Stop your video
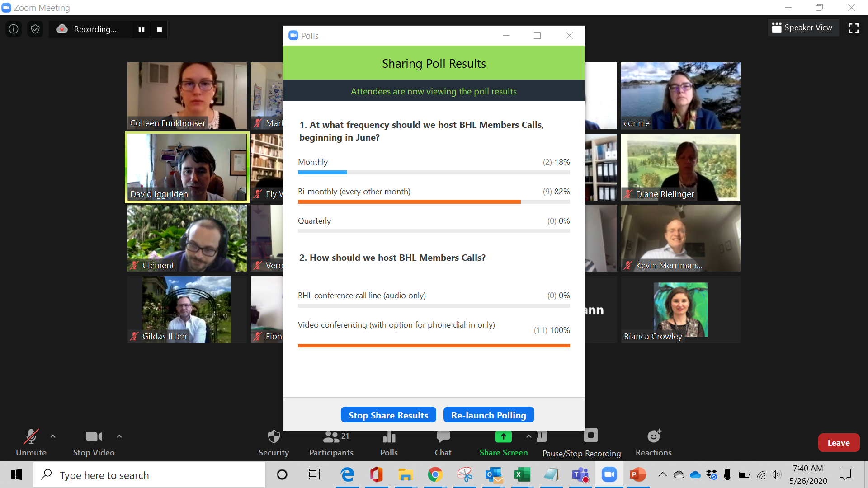 point(93,443)
